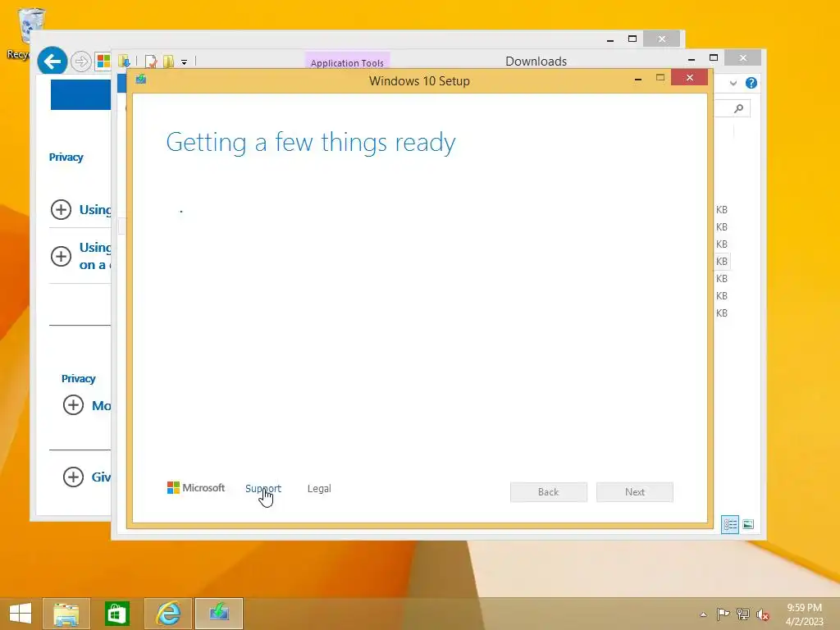Screen dimensions: 840x630
Task: Open Help in the Downloads window
Action: [x=751, y=83]
